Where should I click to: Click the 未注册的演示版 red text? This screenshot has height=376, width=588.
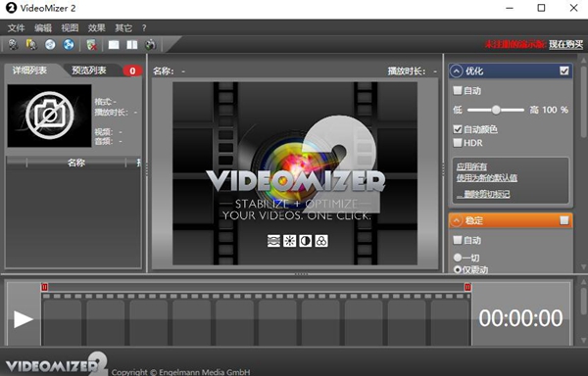(515, 45)
